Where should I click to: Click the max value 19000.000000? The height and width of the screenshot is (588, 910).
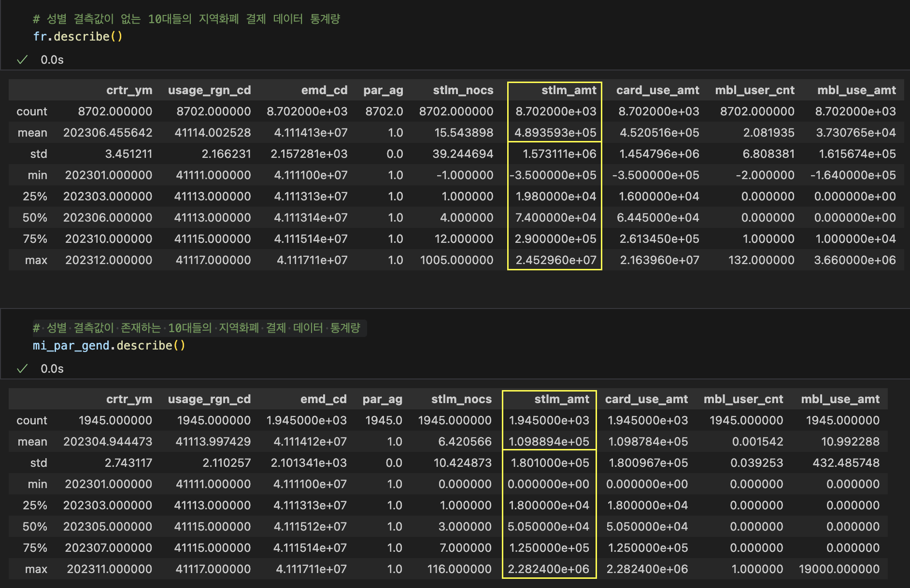point(839,569)
